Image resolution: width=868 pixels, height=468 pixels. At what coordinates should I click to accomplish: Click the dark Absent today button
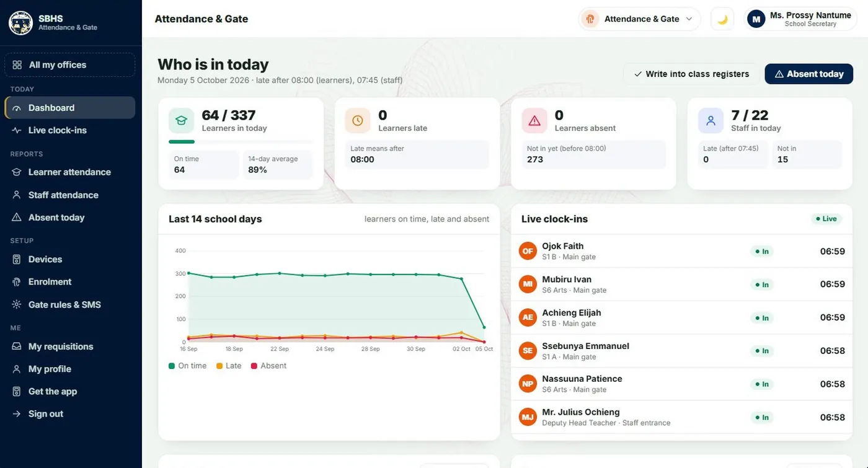click(809, 74)
